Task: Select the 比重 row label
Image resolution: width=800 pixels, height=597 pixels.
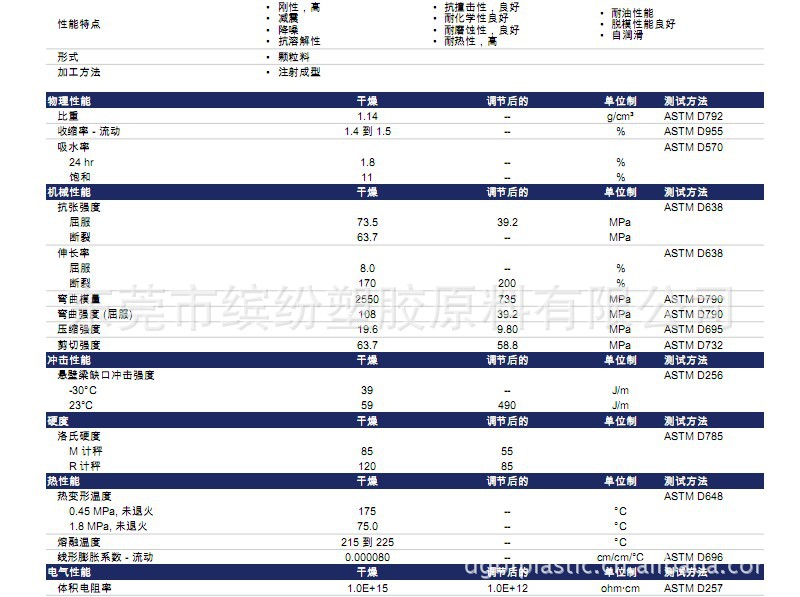Action: point(68,117)
